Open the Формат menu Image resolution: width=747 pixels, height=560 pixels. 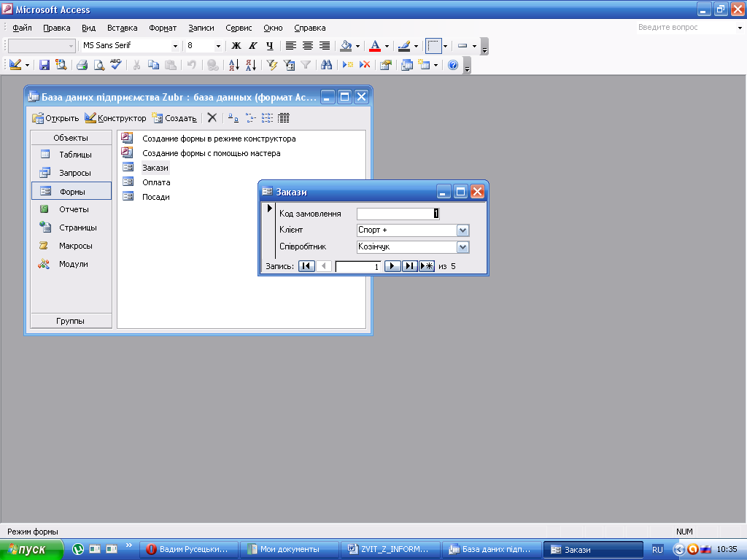[163, 28]
